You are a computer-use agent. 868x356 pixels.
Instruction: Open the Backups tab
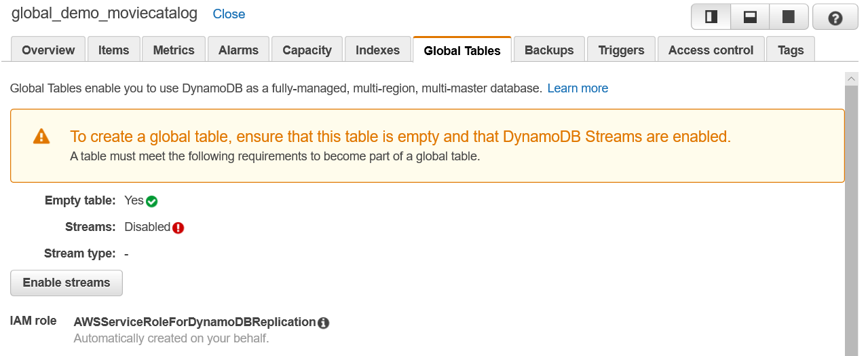[x=549, y=50]
